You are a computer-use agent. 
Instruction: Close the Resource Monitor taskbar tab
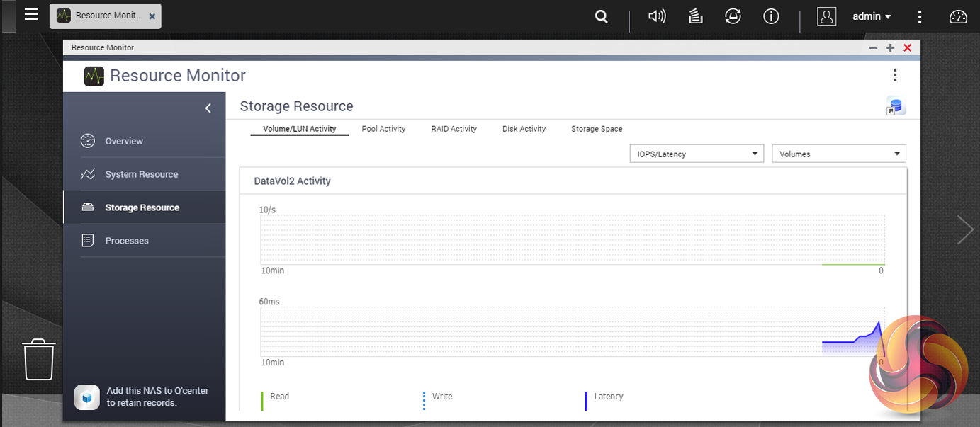point(152,16)
